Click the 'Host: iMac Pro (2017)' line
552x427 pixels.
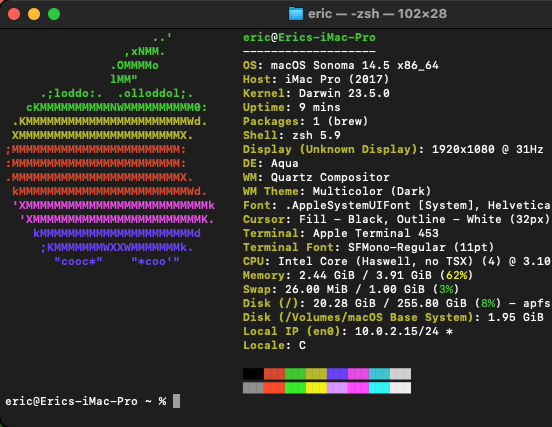click(316, 79)
